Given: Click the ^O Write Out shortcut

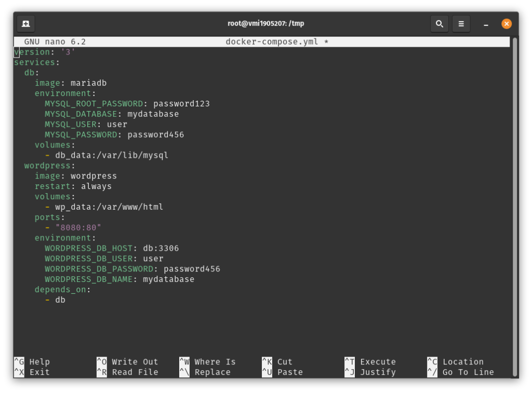Looking at the screenshot, I should coord(128,362).
